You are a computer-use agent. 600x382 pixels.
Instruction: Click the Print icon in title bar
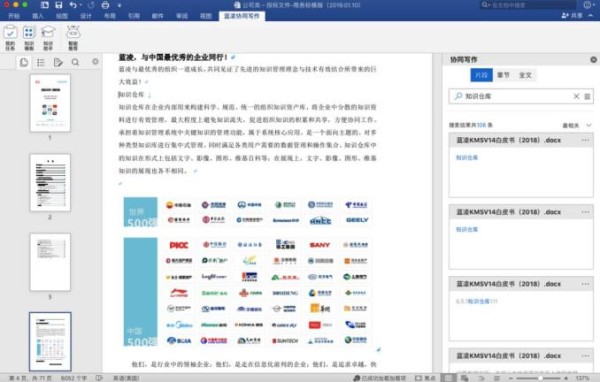tap(105, 5)
